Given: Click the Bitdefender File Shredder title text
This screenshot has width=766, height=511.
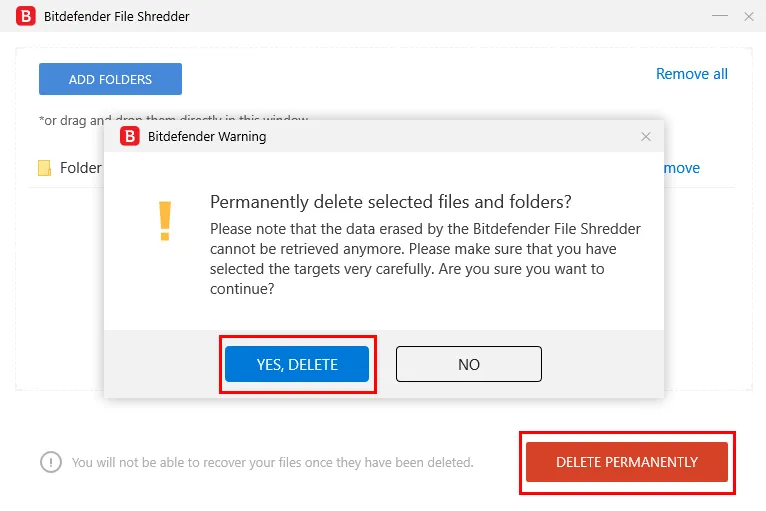Looking at the screenshot, I should [116, 17].
